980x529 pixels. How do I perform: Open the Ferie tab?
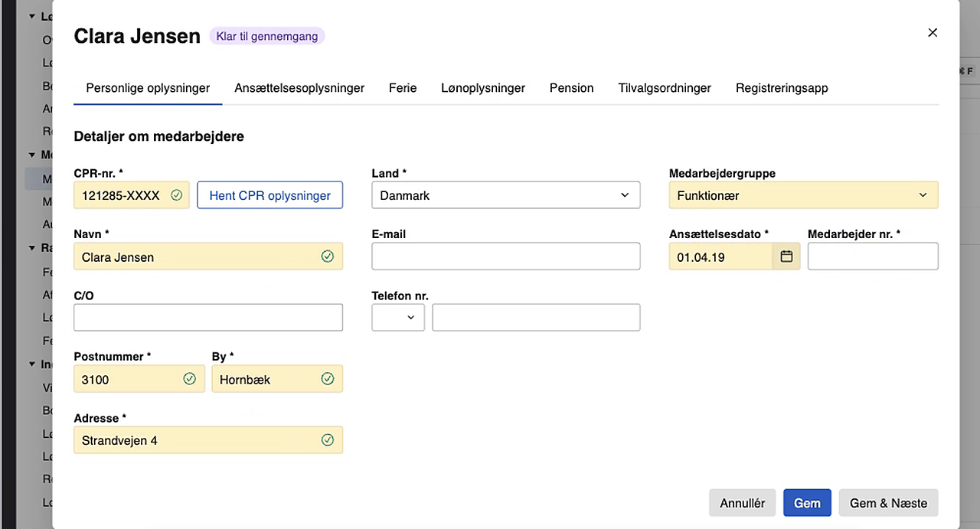(x=403, y=88)
